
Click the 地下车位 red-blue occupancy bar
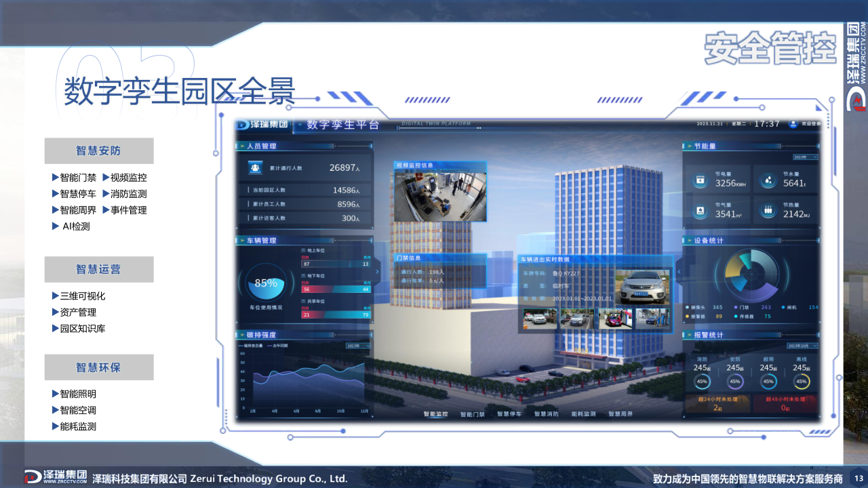[336, 289]
